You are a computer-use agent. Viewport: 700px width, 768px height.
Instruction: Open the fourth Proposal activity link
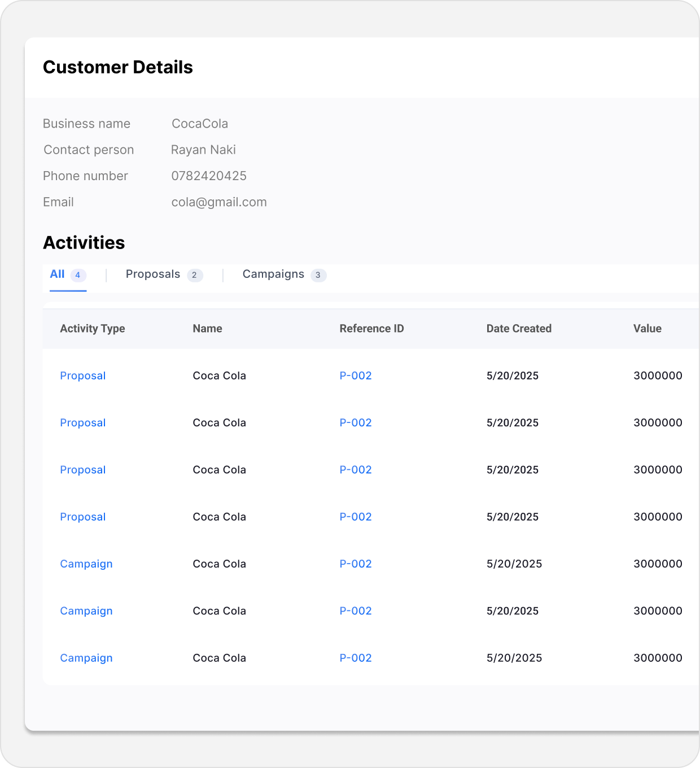83,517
